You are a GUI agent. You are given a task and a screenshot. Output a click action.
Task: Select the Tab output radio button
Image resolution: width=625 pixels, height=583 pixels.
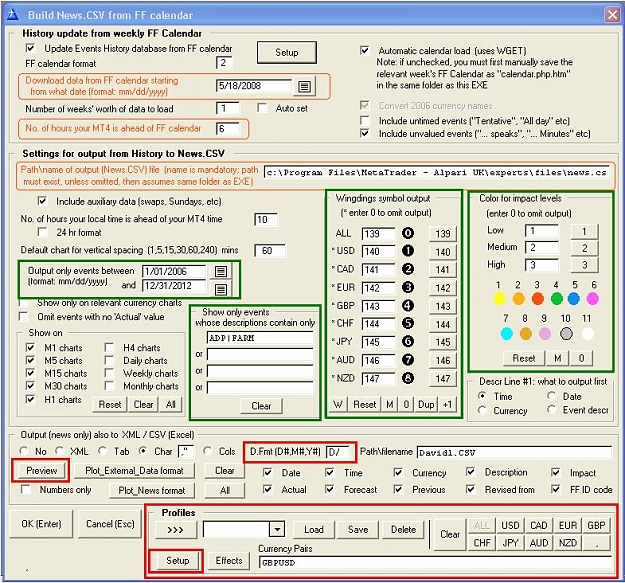click(103, 451)
